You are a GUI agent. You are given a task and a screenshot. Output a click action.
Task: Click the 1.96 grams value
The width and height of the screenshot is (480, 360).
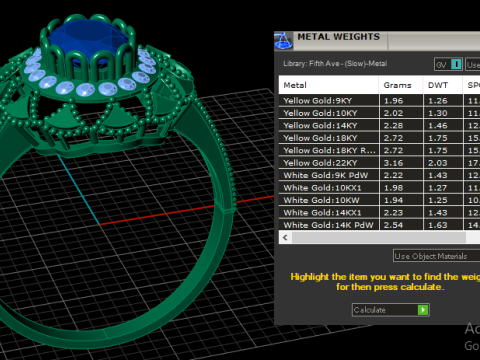[393, 101]
